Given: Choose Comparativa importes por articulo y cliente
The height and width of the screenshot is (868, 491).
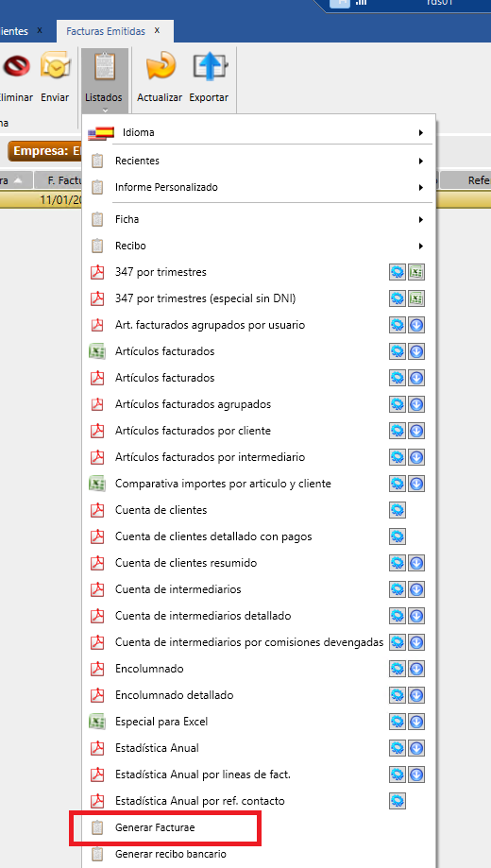Looking at the screenshot, I should [x=223, y=484].
